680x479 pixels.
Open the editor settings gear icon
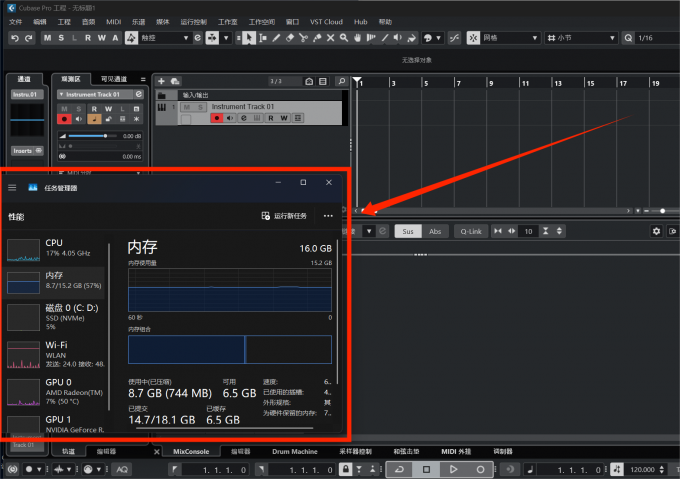click(x=656, y=231)
